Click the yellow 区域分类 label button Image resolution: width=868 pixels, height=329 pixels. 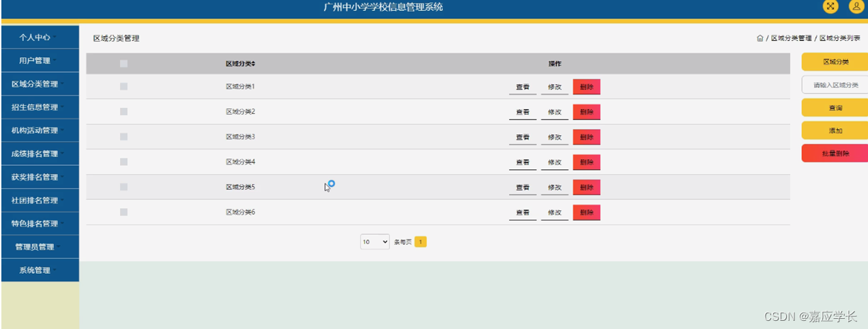[835, 61]
